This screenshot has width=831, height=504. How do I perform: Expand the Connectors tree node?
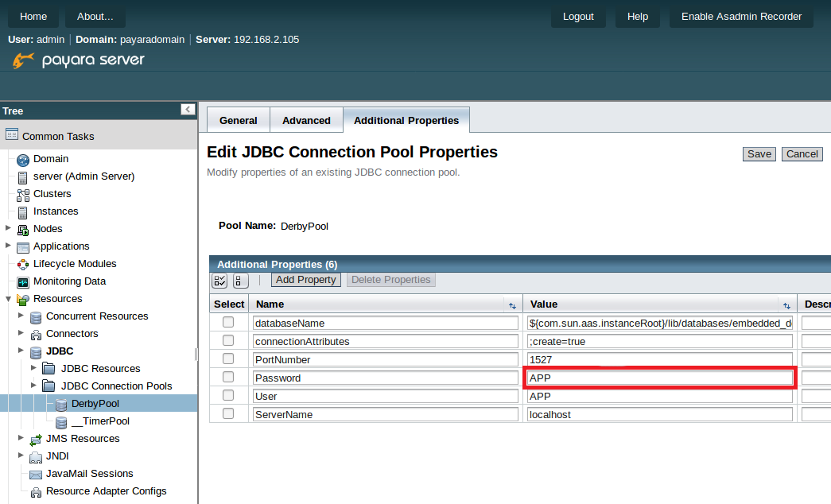tap(21, 333)
